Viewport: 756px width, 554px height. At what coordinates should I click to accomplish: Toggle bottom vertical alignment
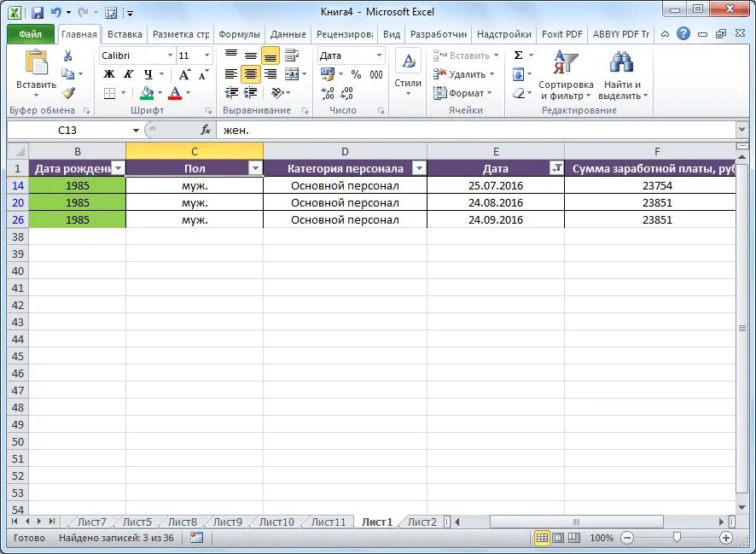pos(270,55)
